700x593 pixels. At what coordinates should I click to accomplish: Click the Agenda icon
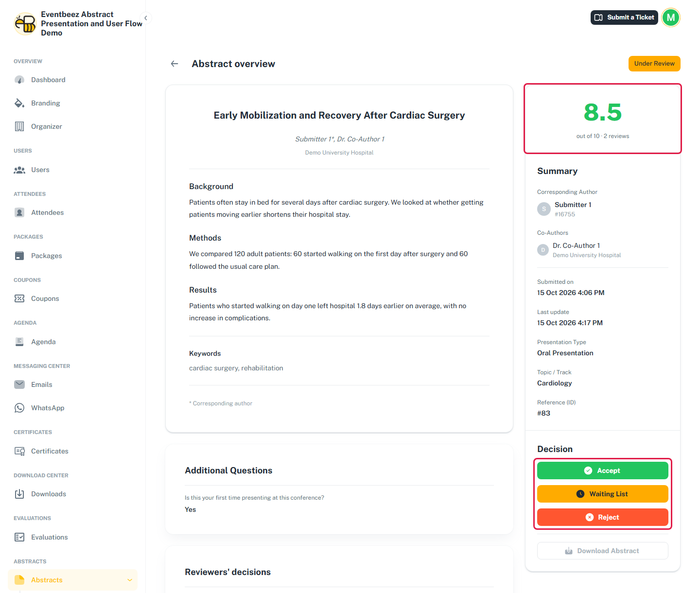click(19, 342)
